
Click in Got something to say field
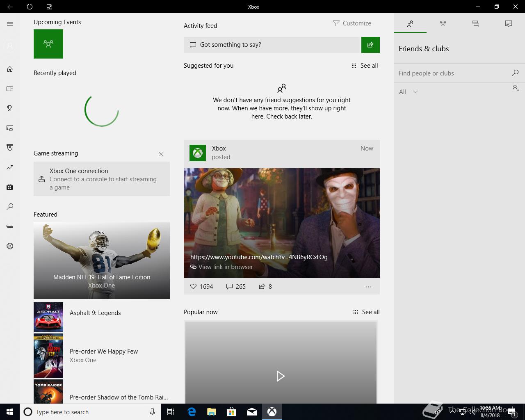tap(272, 45)
